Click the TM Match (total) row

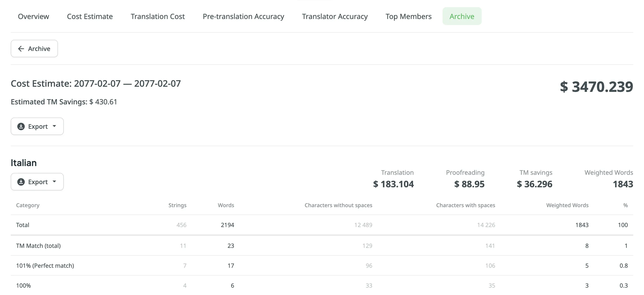click(x=38, y=246)
